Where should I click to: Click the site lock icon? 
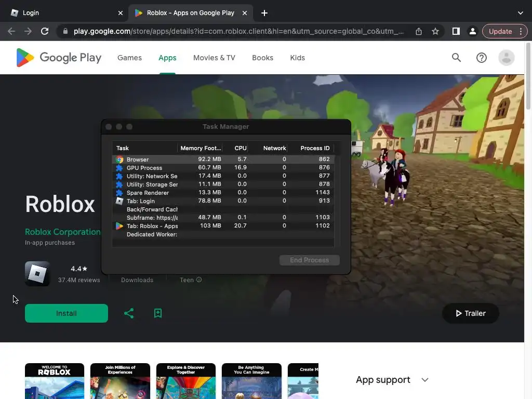pyautogui.click(x=65, y=31)
